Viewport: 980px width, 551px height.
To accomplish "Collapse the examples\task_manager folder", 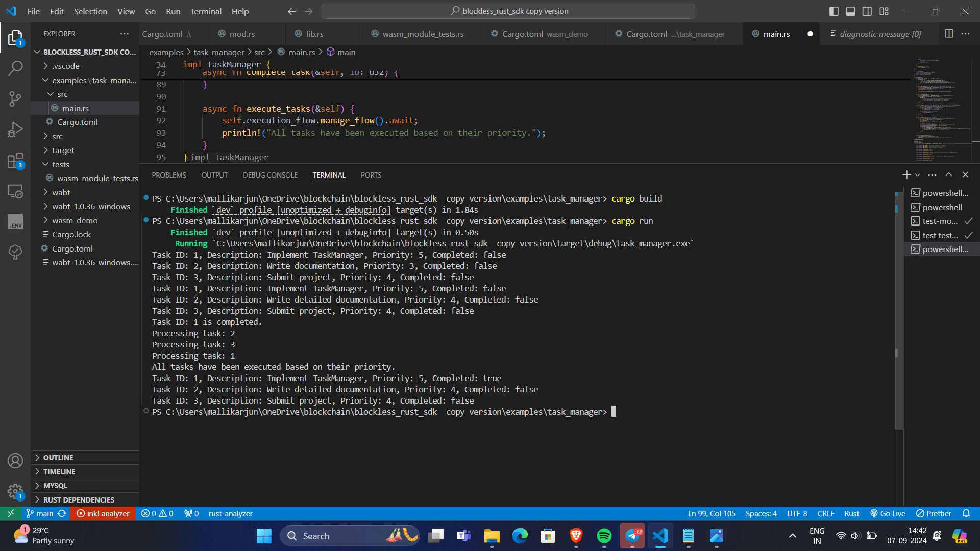I will pyautogui.click(x=85, y=80).
